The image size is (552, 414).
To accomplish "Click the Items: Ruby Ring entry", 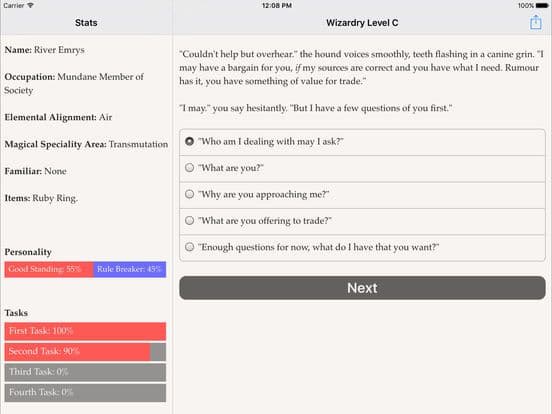I will tap(41, 198).
